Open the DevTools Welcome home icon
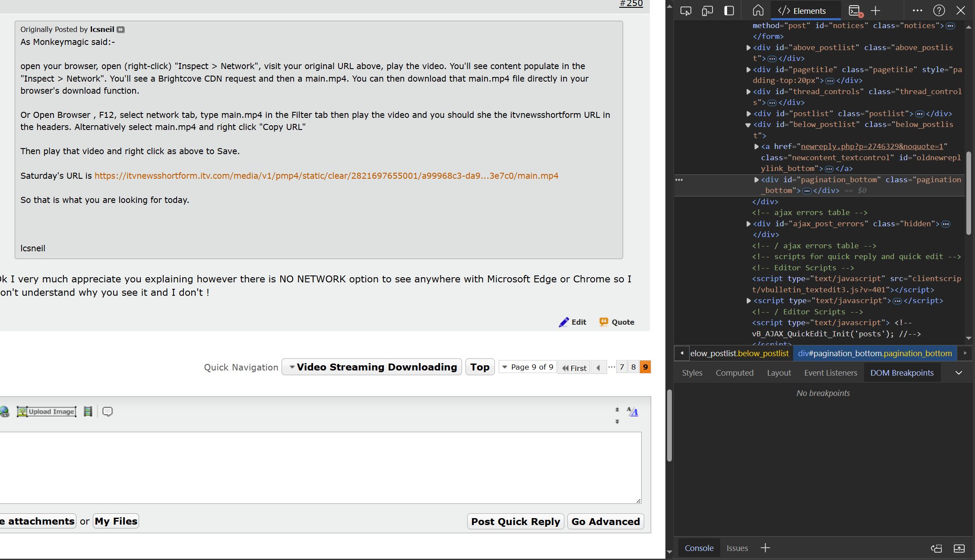 [x=758, y=11]
